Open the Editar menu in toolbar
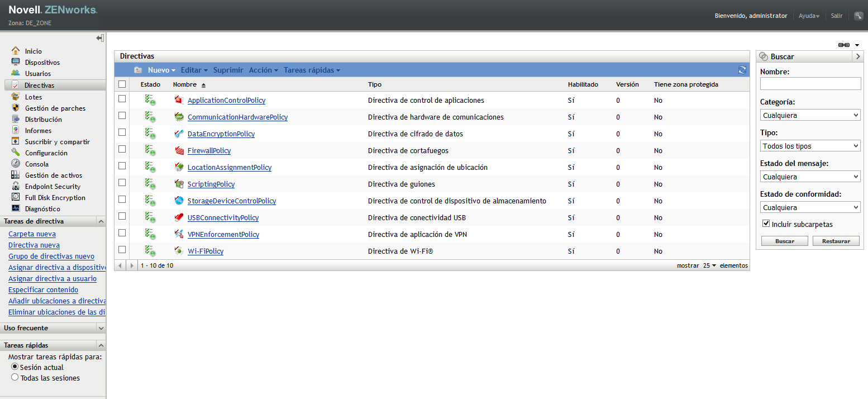Viewport: 868px width, 399px height. coord(194,70)
